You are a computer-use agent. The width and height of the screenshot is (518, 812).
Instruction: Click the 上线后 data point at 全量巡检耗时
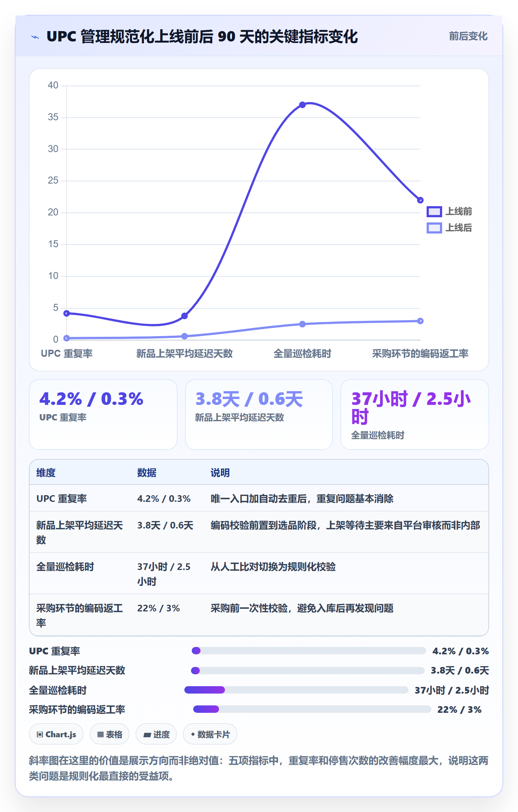coord(302,324)
